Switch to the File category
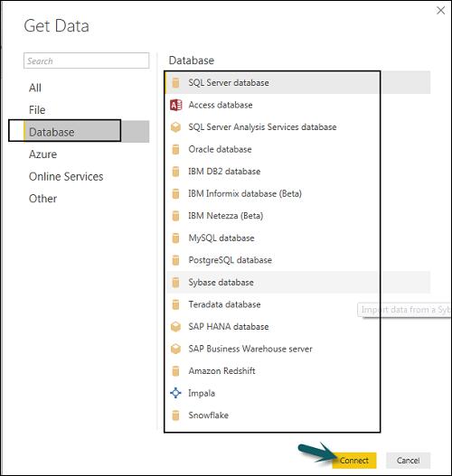This screenshot has height=476, width=452. 37,110
